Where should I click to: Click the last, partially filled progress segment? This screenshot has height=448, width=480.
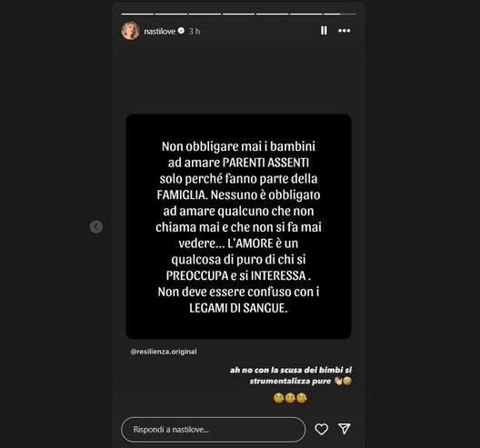(x=339, y=14)
